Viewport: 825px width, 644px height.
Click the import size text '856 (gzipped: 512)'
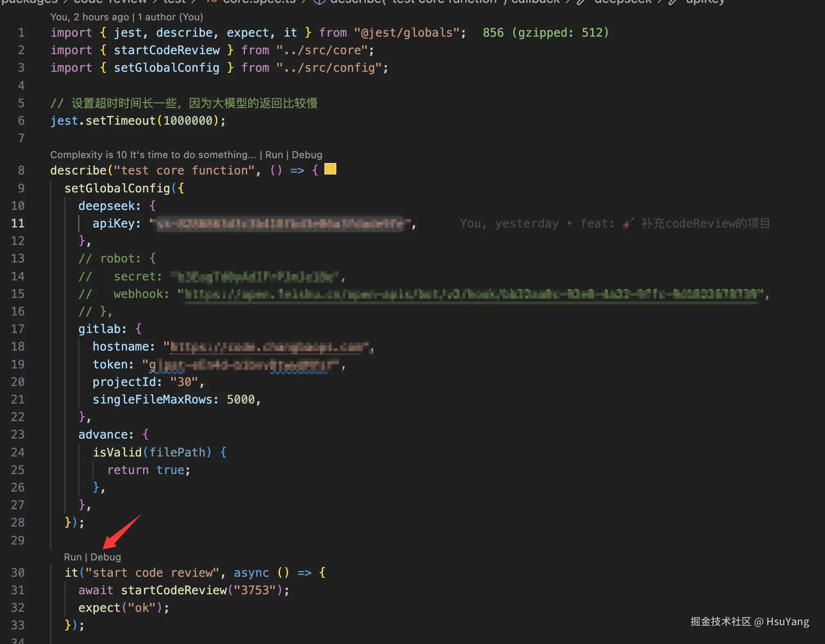click(545, 33)
